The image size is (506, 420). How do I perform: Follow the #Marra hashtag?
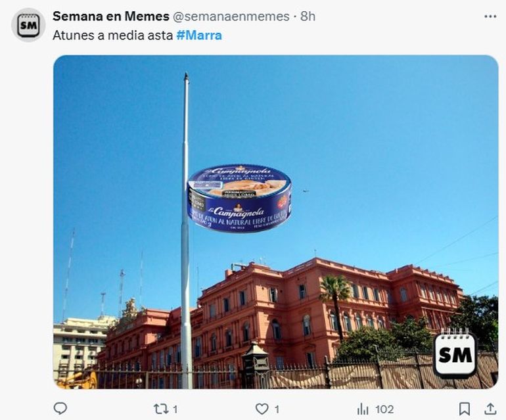[199, 35]
